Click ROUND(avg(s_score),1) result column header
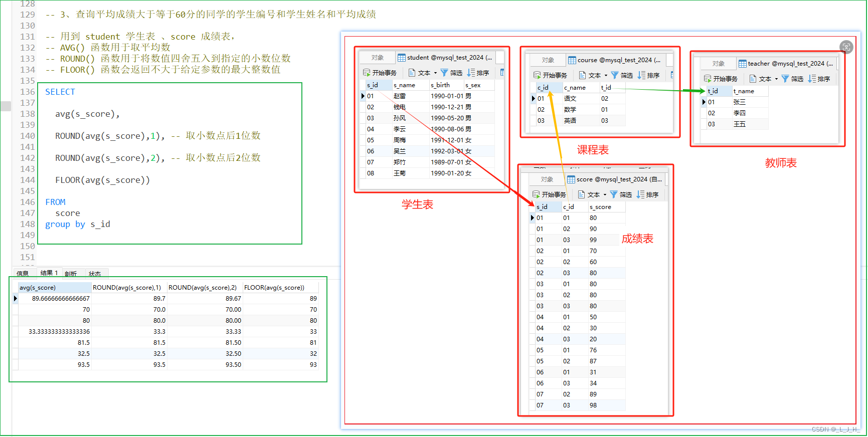The width and height of the screenshot is (868, 437). (129, 288)
